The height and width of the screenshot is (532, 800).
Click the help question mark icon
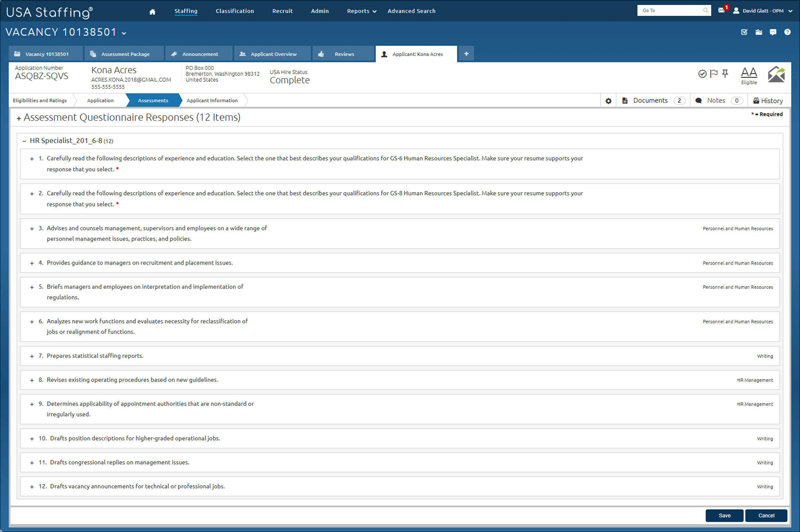787,32
